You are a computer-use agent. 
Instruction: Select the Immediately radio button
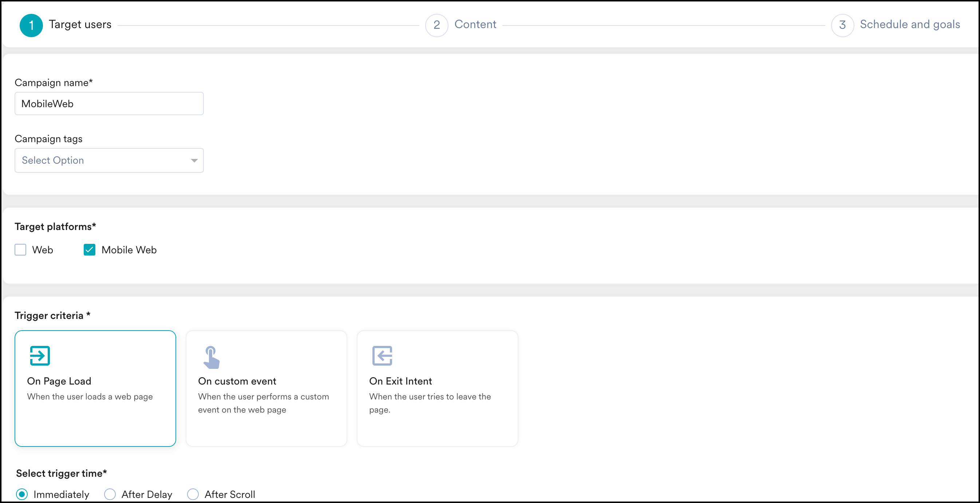[22, 494]
